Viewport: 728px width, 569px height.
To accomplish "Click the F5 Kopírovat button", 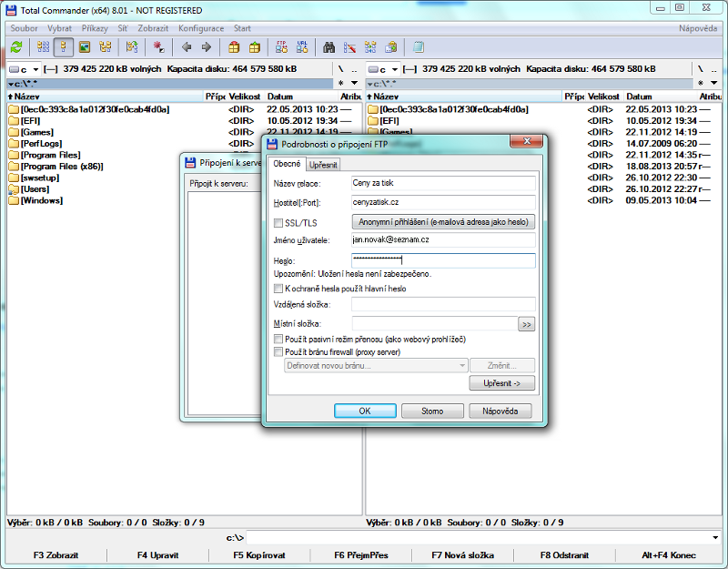I will point(259,555).
